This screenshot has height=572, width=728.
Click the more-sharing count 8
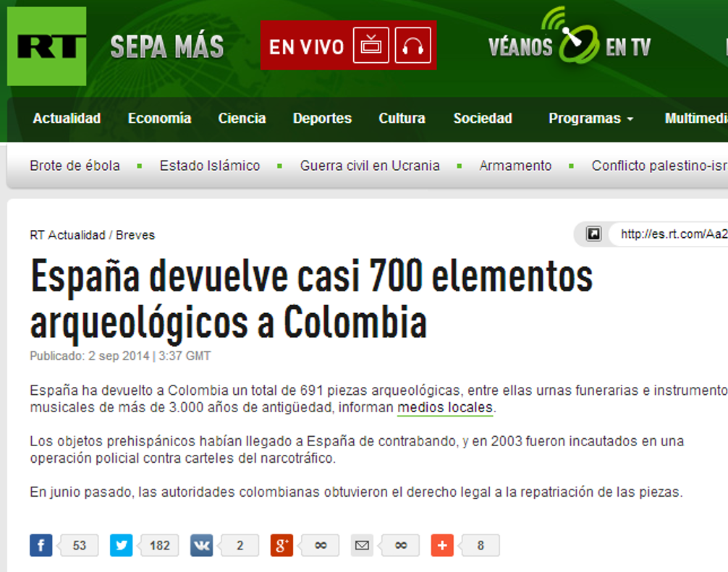pyautogui.click(x=481, y=545)
